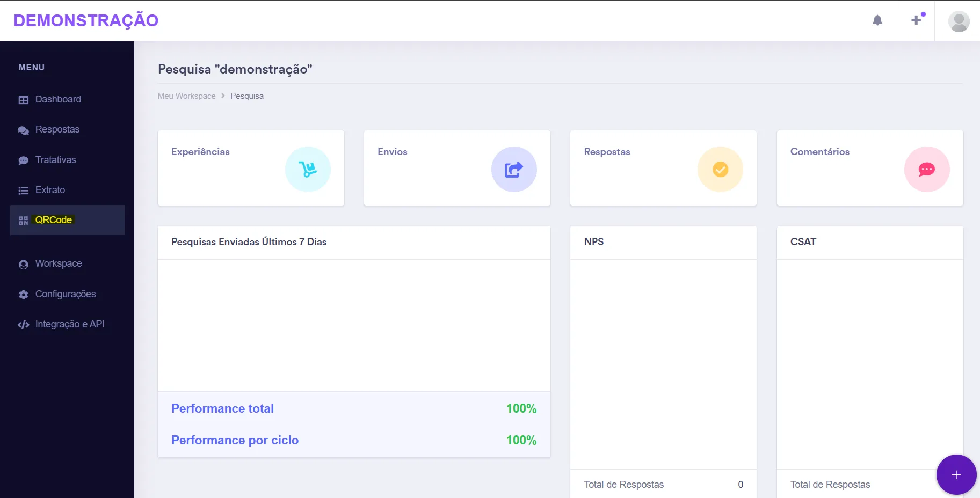Click the Respostas checkmark card icon
Viewport: 980px width, 498px height.
pos(720,169)
